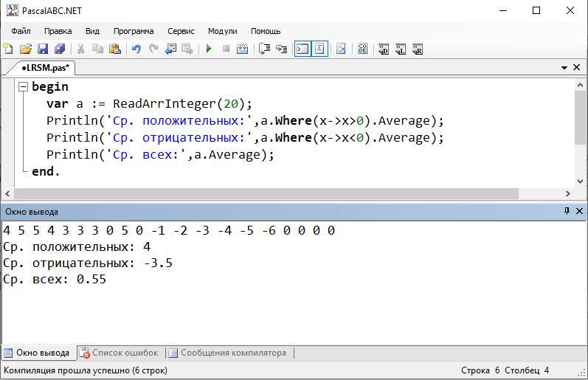
Task: Click the New file icon in toolbar
Action: click(8, 49)
